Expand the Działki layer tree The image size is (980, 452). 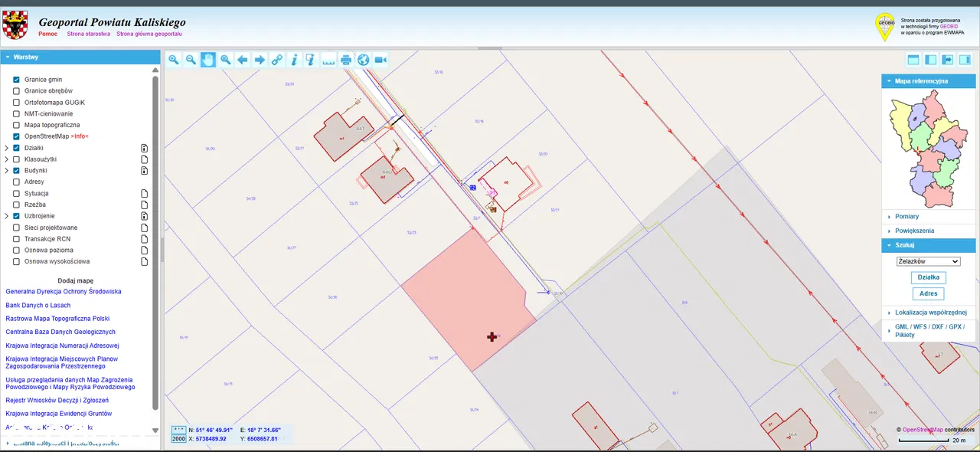(x=7, y=148)
